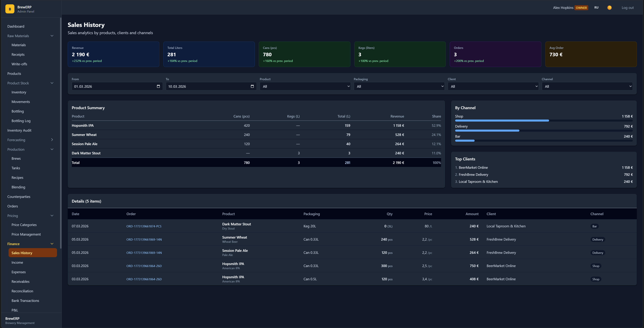Click the BrewERP logo icon
Screen dimensions: 644x328
click(10, 9)
